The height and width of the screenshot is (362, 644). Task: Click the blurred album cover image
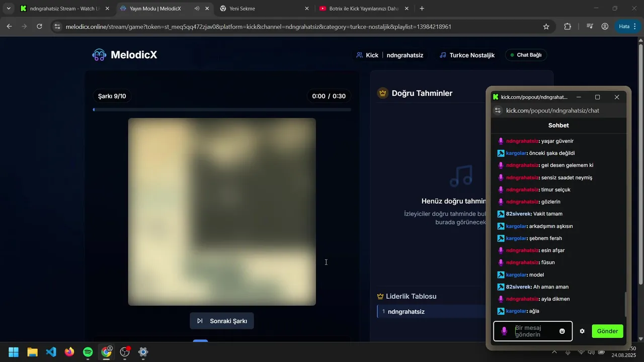click(222, 212)
